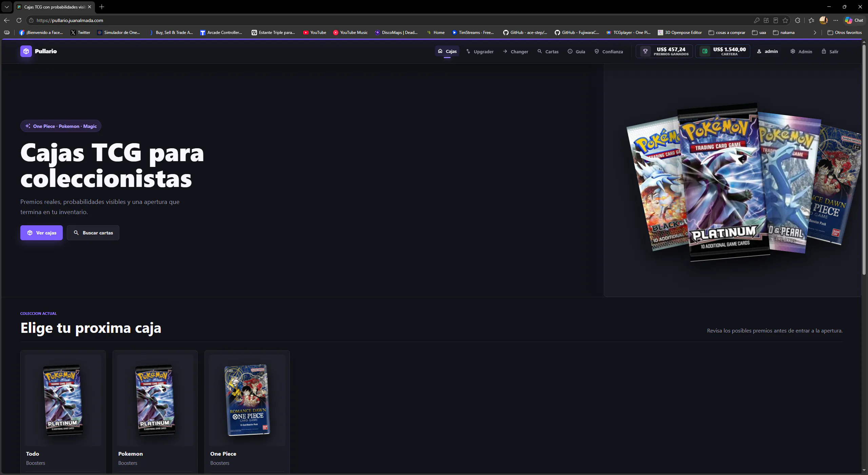Click the browser back arrow
The height and width of the screenshot is (475, 868).
click(7, 20)
